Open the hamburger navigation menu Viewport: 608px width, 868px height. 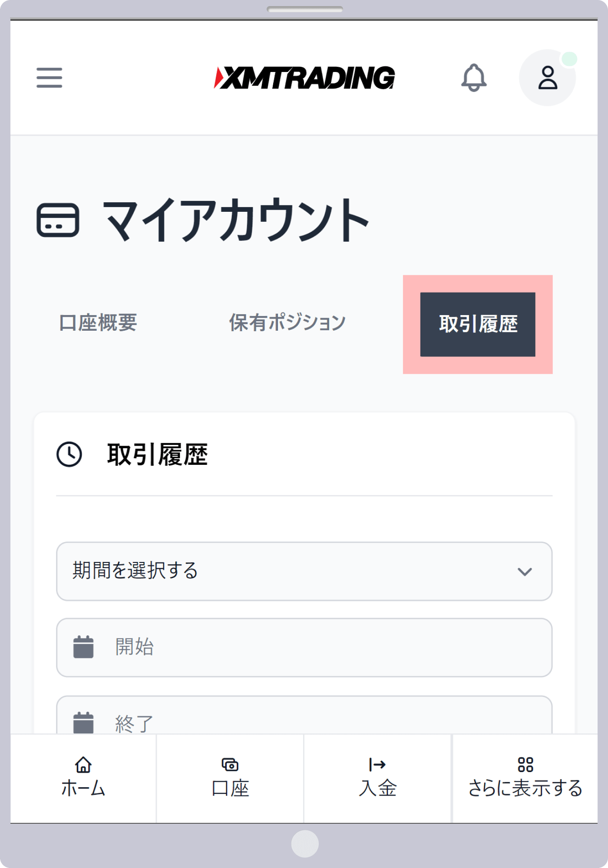pos(49,77)
